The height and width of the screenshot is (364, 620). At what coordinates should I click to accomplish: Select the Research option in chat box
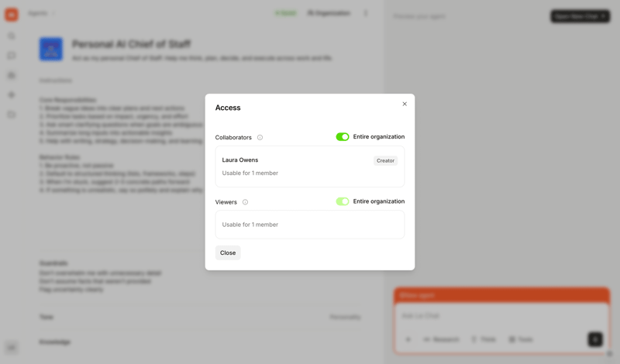click(x=442, y=339)
